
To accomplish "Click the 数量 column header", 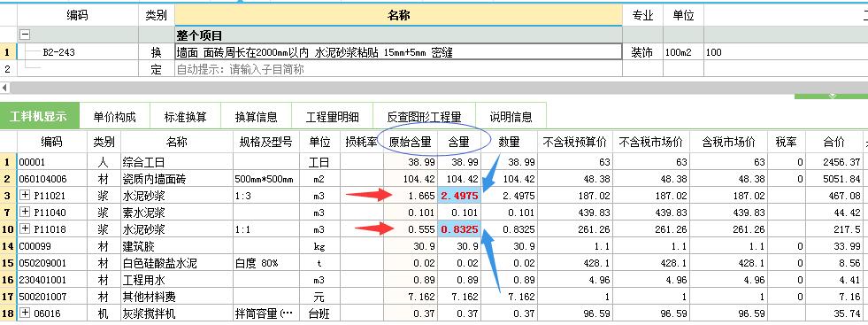I will click(x=509, y=143).
